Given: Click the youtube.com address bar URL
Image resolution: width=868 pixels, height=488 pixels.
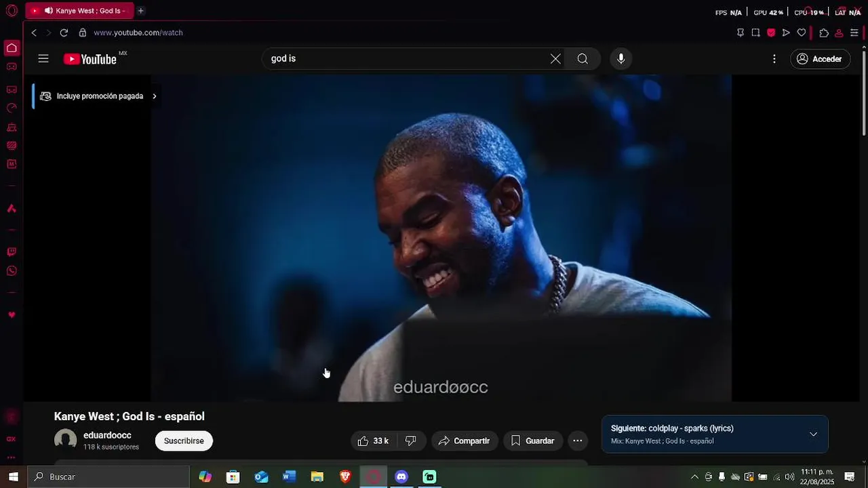Looking at the screenshot, I should click(x=138, y=33).
